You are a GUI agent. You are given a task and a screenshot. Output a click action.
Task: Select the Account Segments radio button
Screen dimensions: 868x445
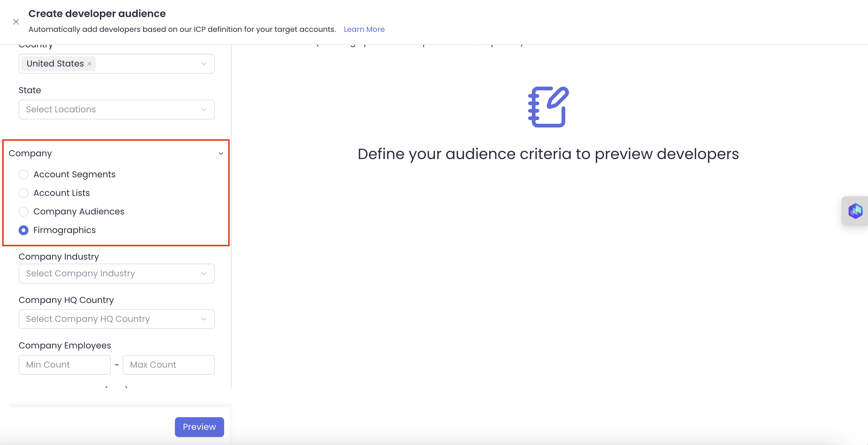[x=24, y=175]
